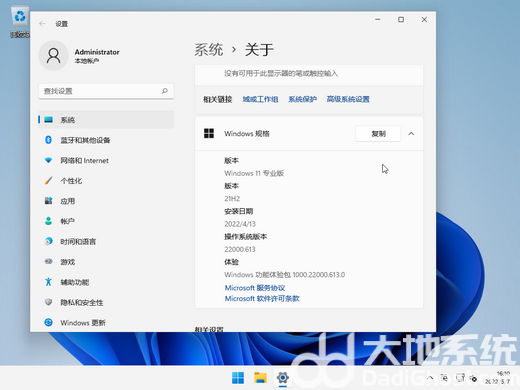Click the magnifier icon in search box
Screen dimensions: 520x390
(x=165, y=91)
